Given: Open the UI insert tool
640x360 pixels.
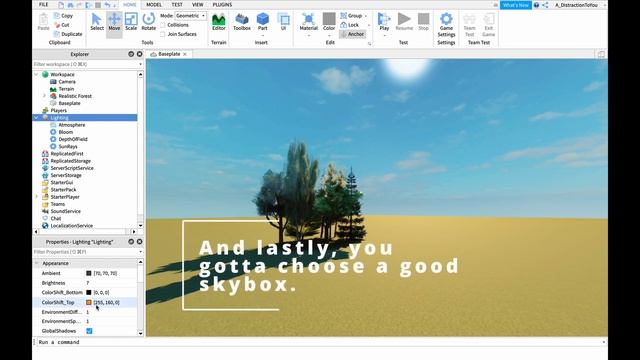Looking at the screenshot, I should 283,22.
